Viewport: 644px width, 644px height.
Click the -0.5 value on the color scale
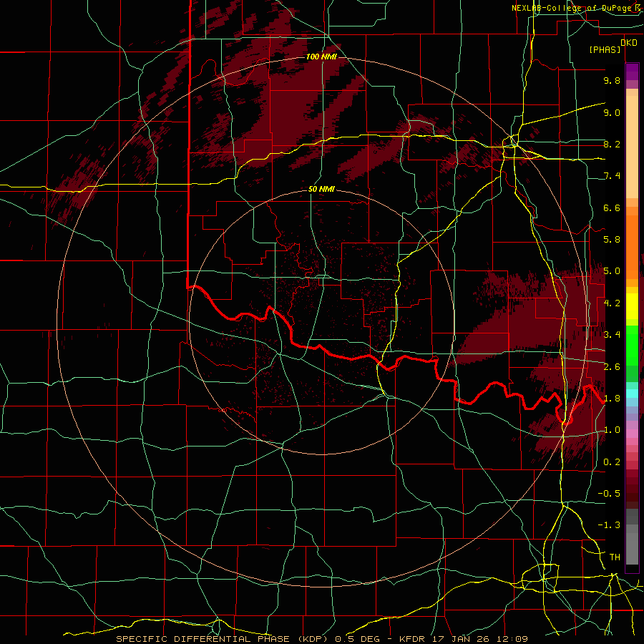(x=609, y=494)
